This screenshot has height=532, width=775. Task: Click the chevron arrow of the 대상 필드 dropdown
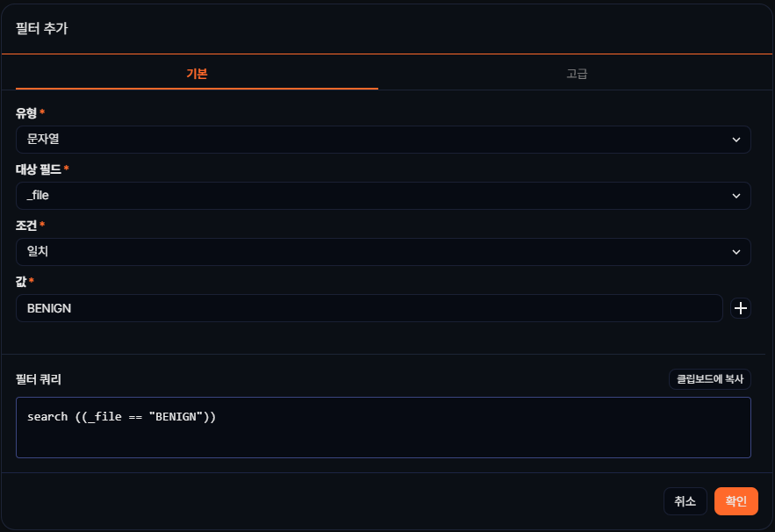[736, 196]
